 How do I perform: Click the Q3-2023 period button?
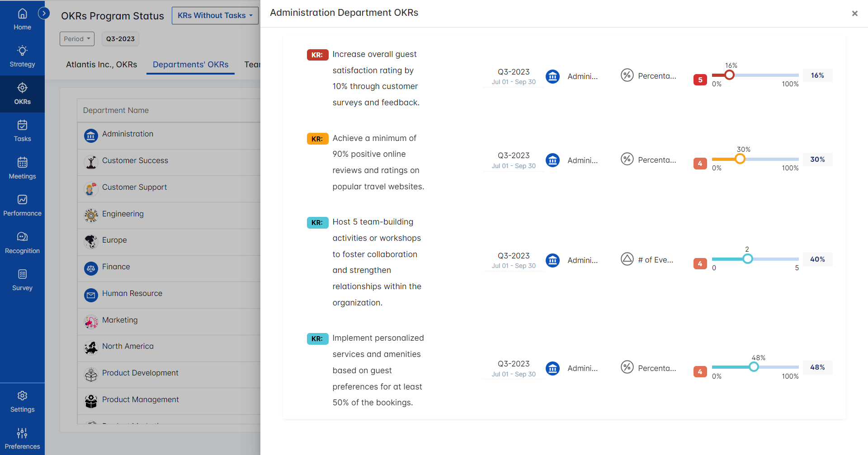tap(120, 39)
